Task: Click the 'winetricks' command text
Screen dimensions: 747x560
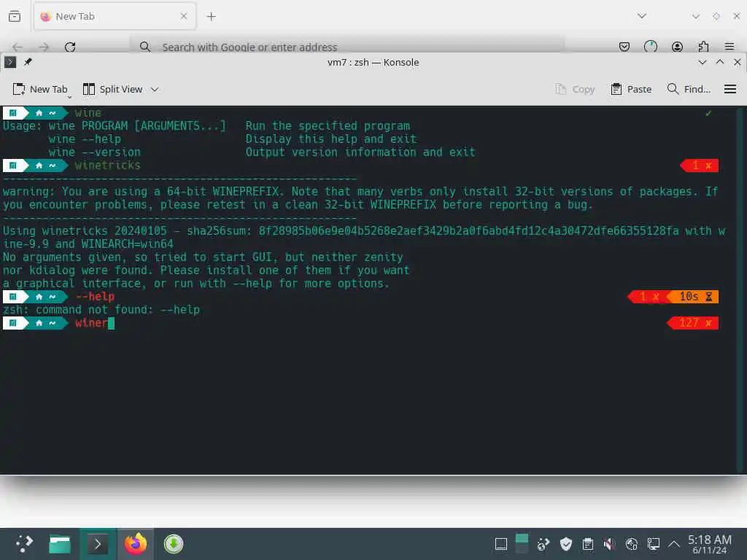Action: [108, 166]
